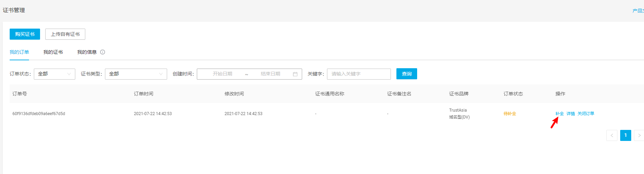
Task: Click the 查询 search button
Action: [x=406, y=74]
